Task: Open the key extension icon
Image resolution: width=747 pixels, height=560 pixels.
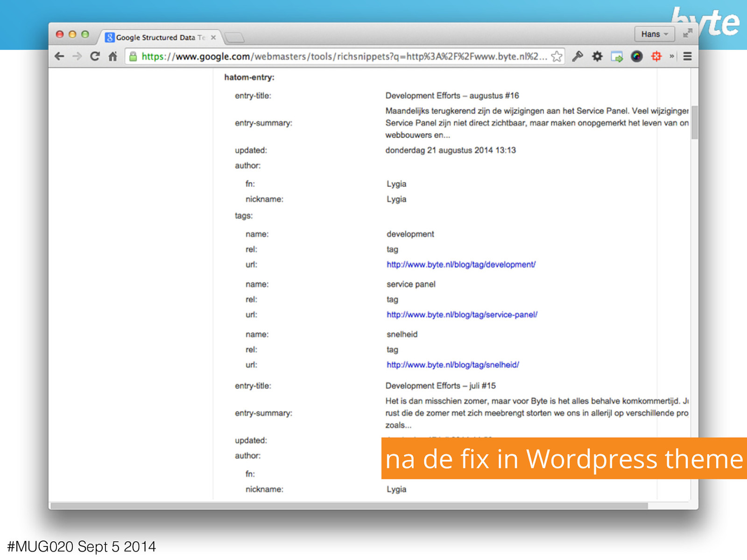Action: [x=578, y=56]
